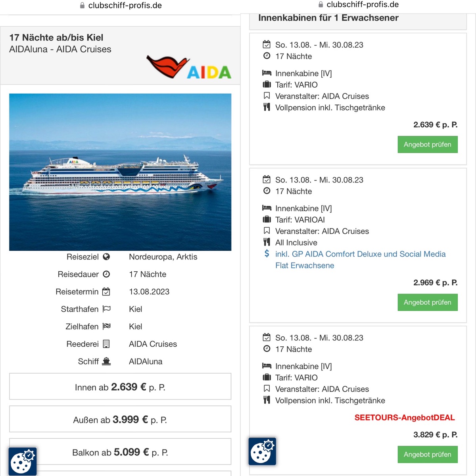
Task: Click the clock icon beside Reisedauer
Action: coord(106,274)
